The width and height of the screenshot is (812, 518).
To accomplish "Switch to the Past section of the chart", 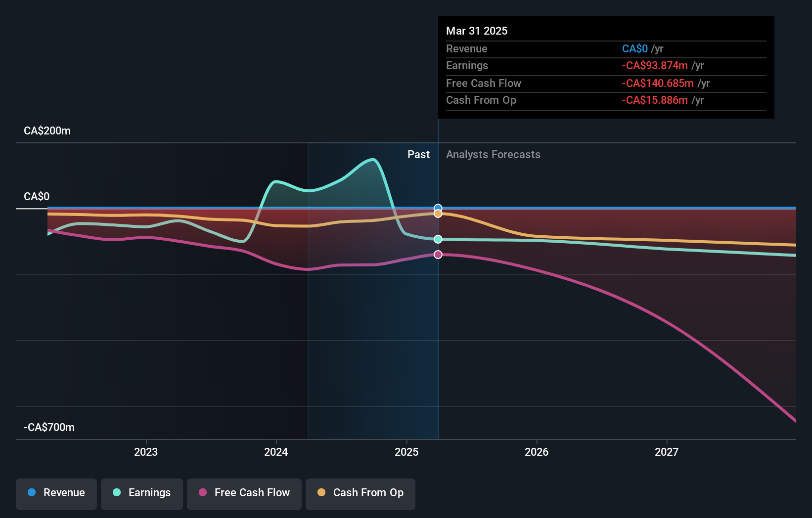I will pyautogui.click(x=419, y=154).
